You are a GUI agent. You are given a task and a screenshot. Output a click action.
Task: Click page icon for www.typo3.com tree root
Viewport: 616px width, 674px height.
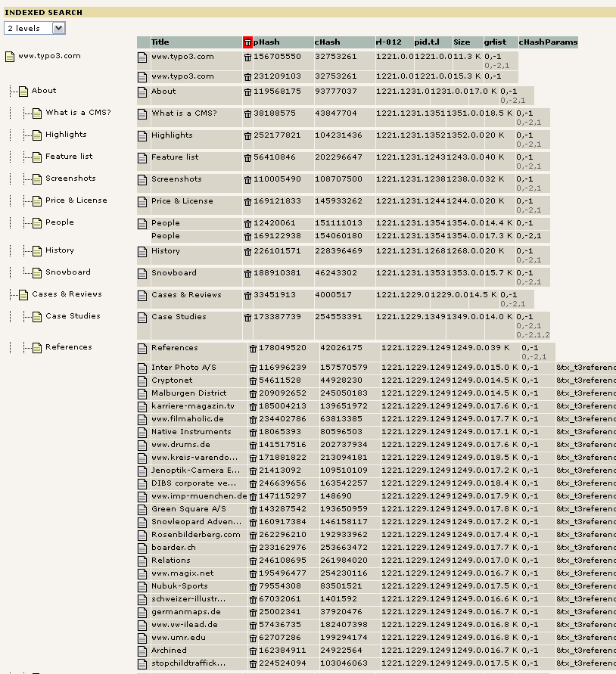pyautogui.click(x=10, y=57)
